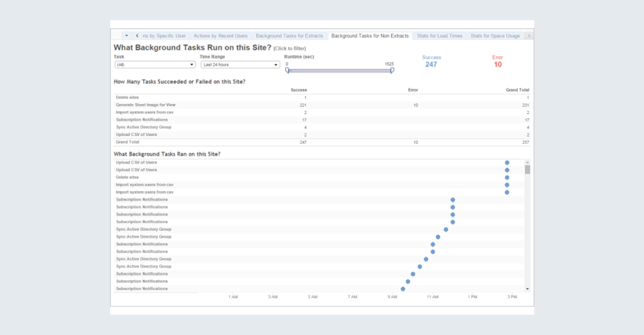Click the left Runtime slider handle
Image resolution: width=644 pixels, height=335 pixels.
click(287, 70)
